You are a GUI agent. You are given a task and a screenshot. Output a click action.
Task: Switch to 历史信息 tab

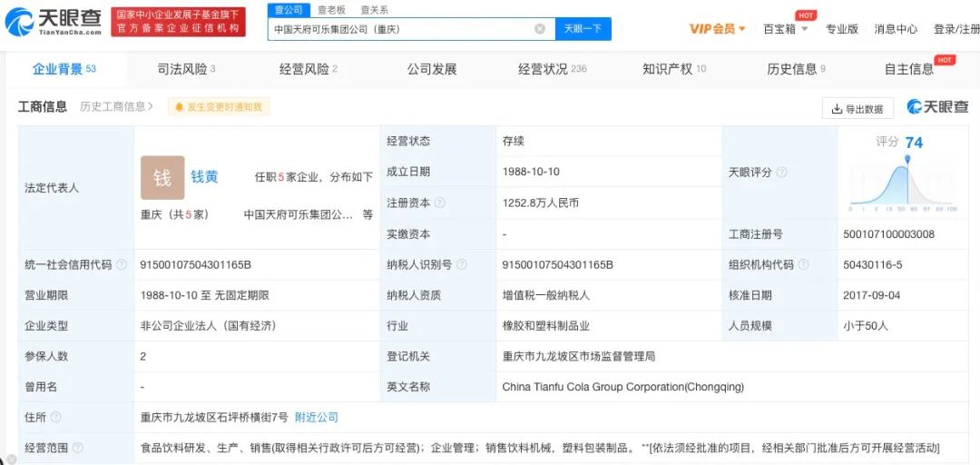[x=797, y=69]
